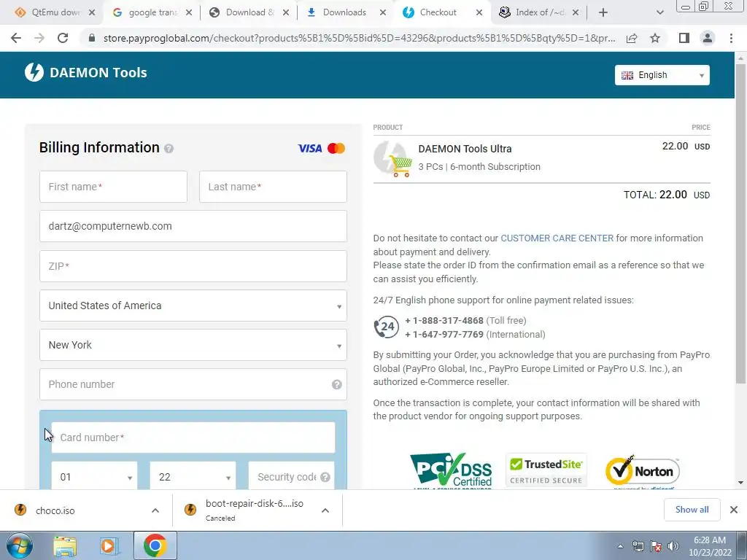The width and height of the screenshot is (747, 560).
Task: Expand choco.iso download options
Action: click(155, 510)
